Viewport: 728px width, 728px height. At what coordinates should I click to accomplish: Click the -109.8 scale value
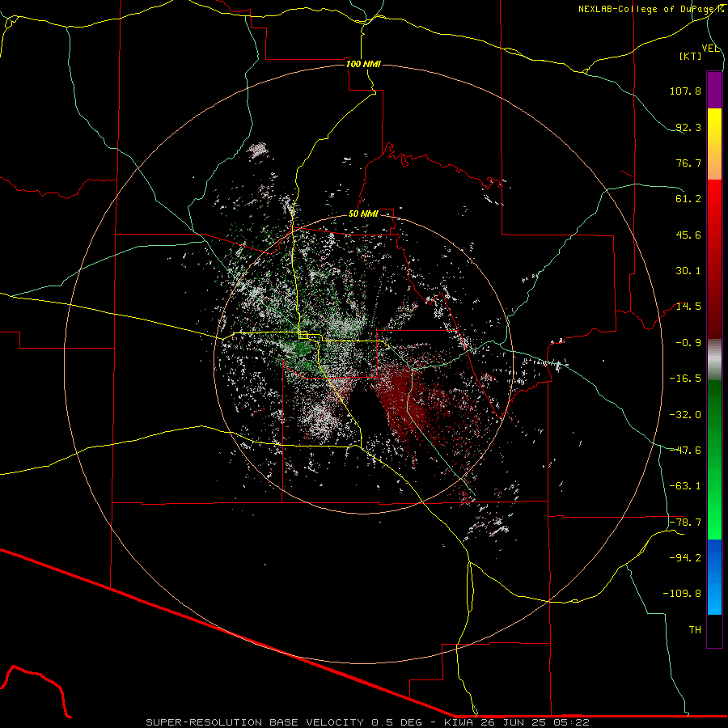(682, 594)
